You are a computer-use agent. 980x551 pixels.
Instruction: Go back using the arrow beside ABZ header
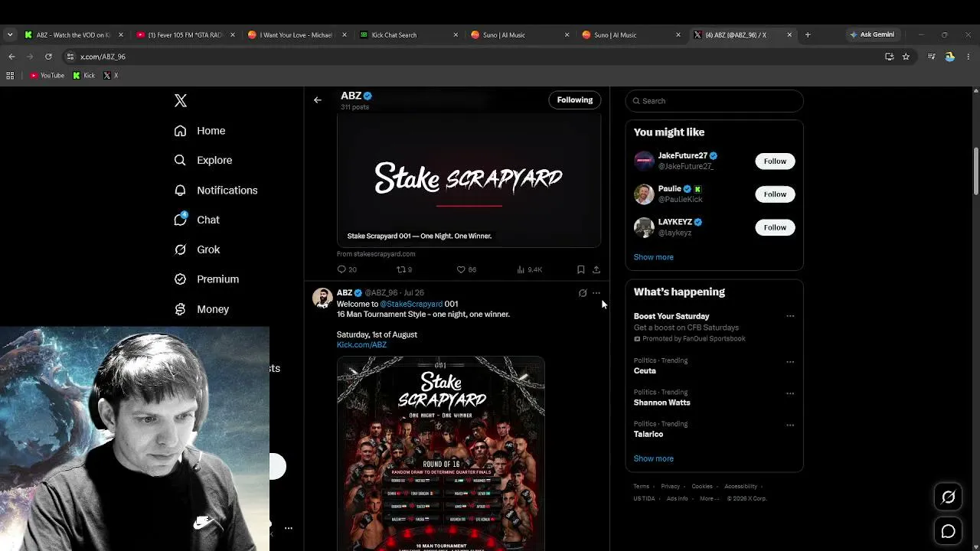[318, 99]
